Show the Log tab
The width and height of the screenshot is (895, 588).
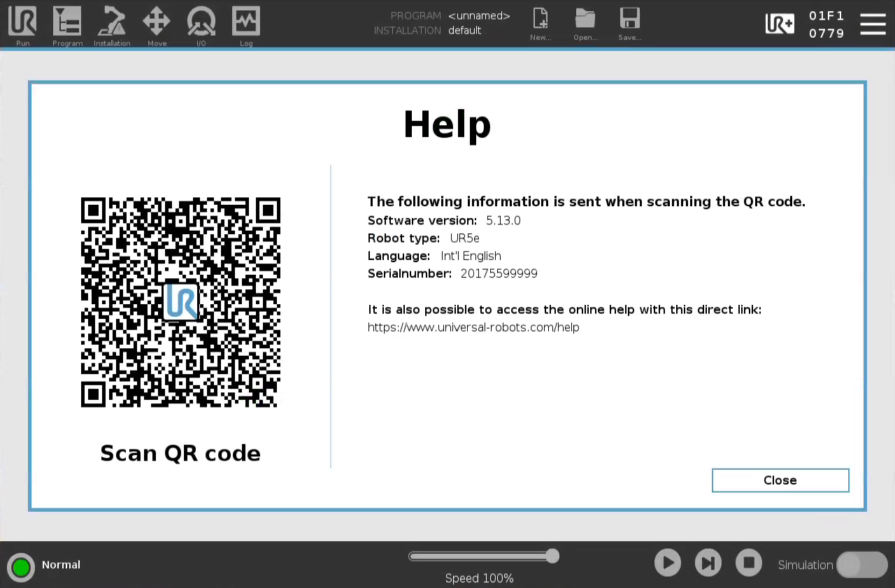point(246,26)
